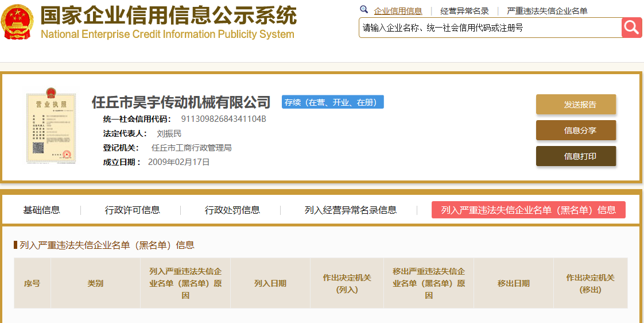Click the 法定代表人 label
This screenshot has width=644, height=323.
(x=125, y=133)
